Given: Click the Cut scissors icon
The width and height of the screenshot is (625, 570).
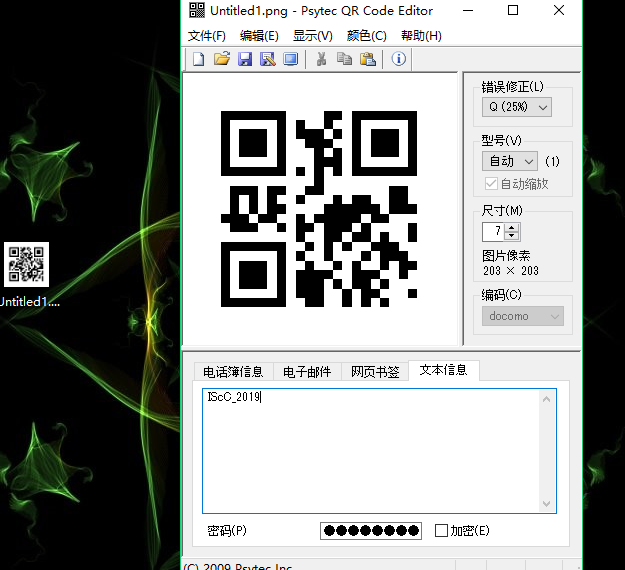Looking at the screenshot, I should click(321, 59).
